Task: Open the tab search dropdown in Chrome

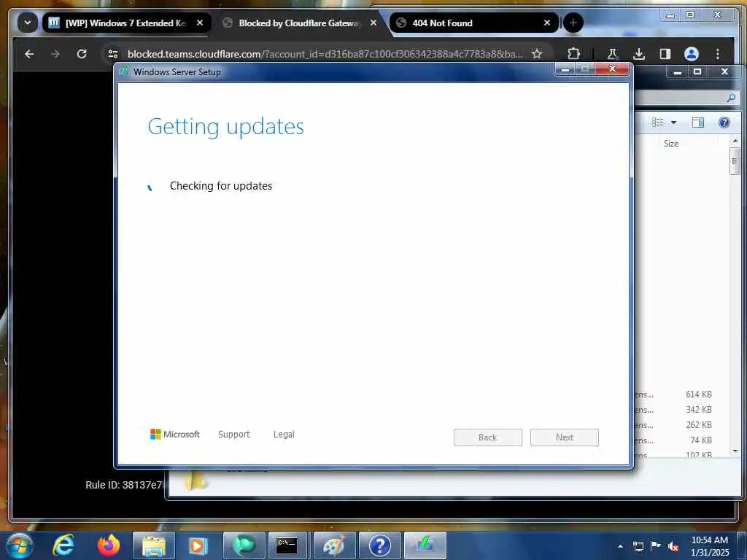Action: coord(28,23)
